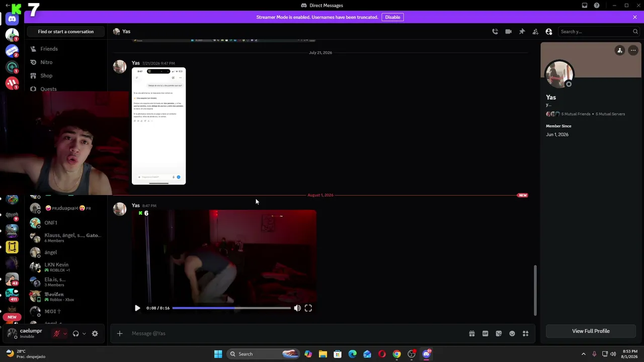Add Yas as friend from profile
The image size is (644, 362).
coord(620,50)
